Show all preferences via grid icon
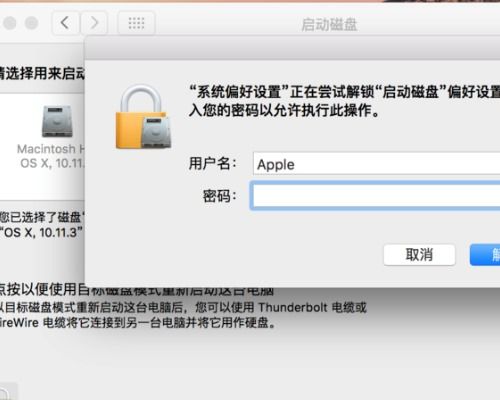500x400 pixels. 136,23
